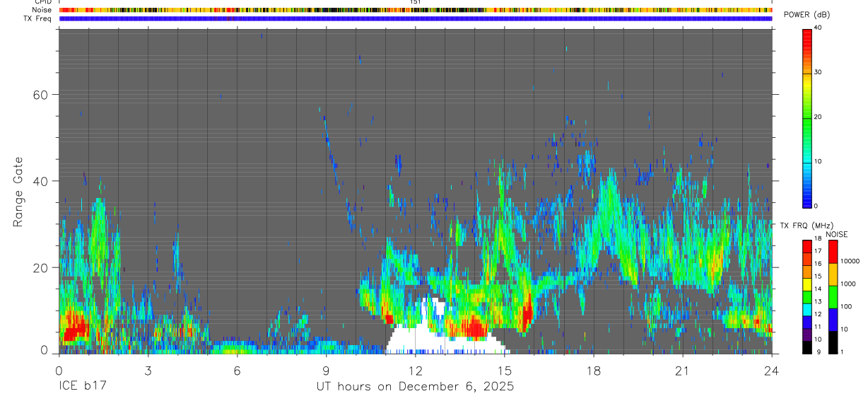The width and height of the screenshot is (868, 401).
Task: Click the cyan segment of TX FRQ legend
Action: coord(807,309)
